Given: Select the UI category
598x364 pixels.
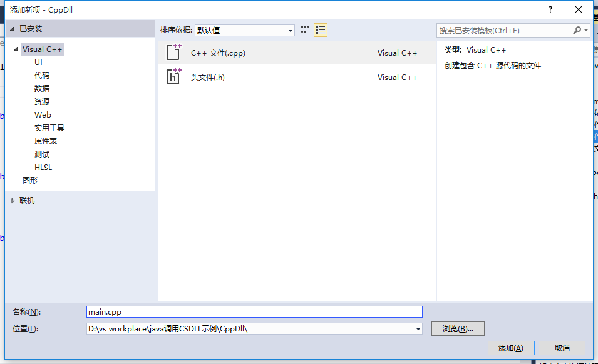Looking at the screenshot, I should [x=38, y=63].
